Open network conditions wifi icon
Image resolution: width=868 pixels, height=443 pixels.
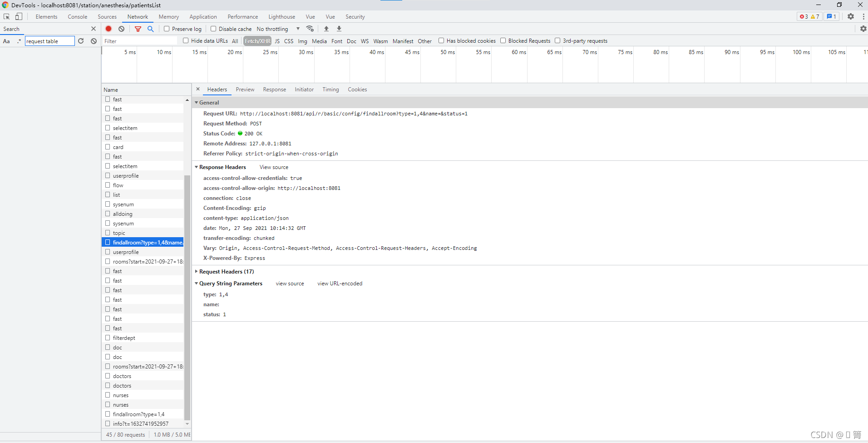310,29
